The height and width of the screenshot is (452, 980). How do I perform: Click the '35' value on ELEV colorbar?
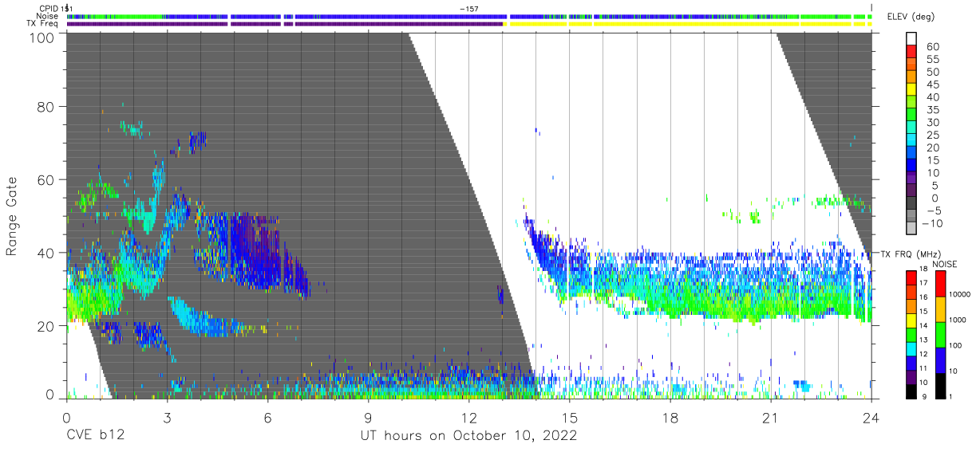933,110
